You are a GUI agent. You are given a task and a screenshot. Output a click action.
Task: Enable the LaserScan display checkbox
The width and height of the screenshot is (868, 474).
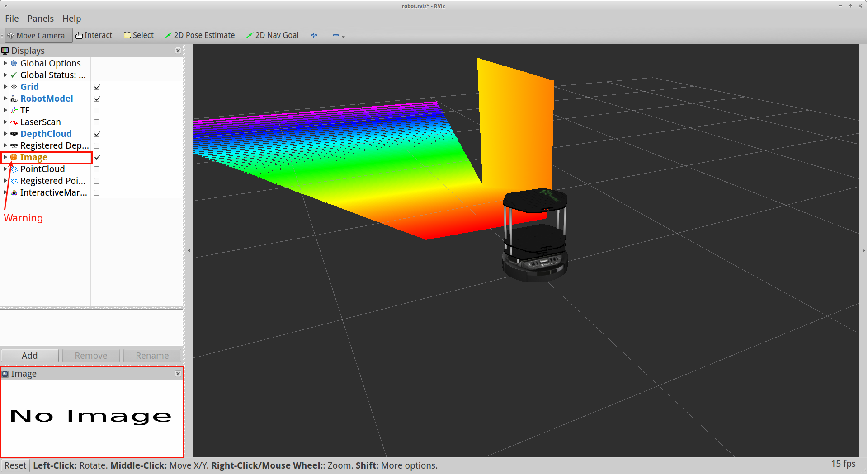click(x=97, y=122)
